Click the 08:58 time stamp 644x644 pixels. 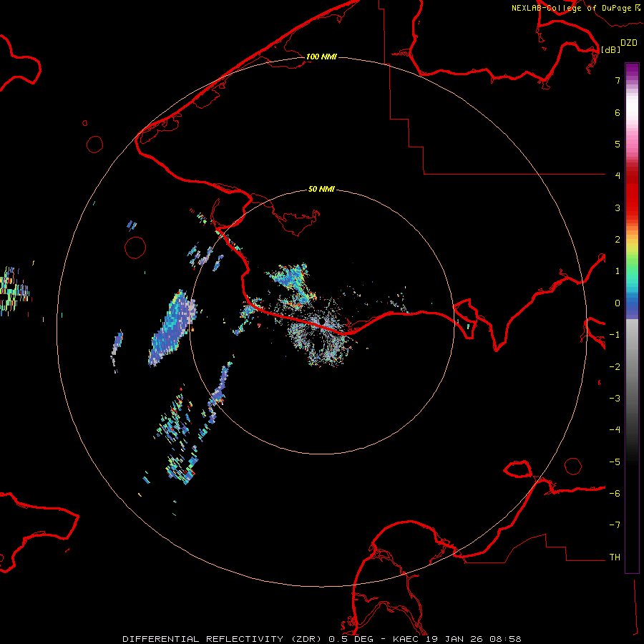pos(505,639)
